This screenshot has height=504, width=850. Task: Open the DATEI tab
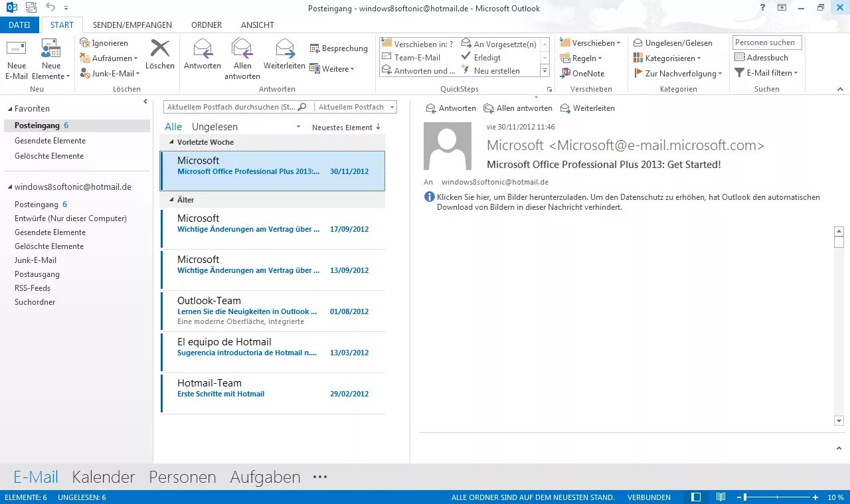point(19,25)
